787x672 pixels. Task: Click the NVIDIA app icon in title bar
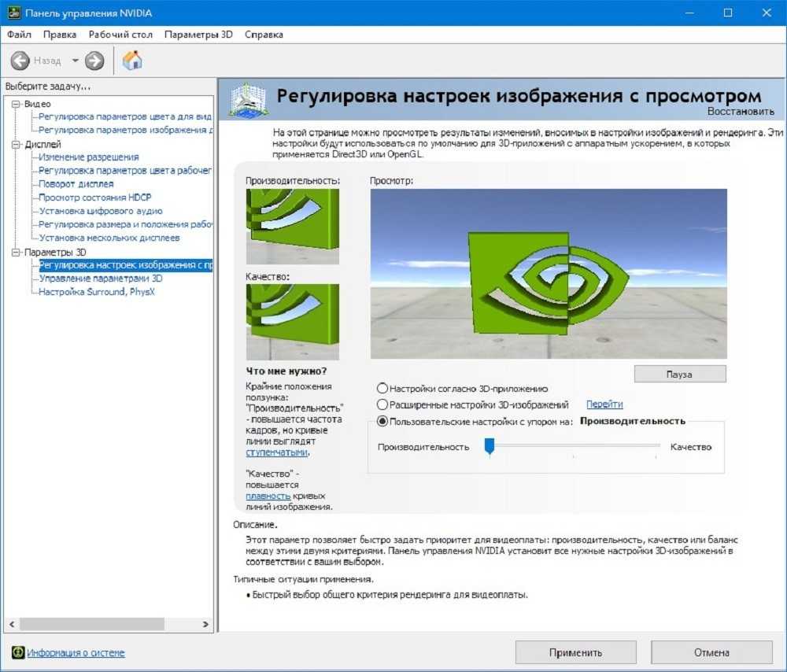[13, 13]
